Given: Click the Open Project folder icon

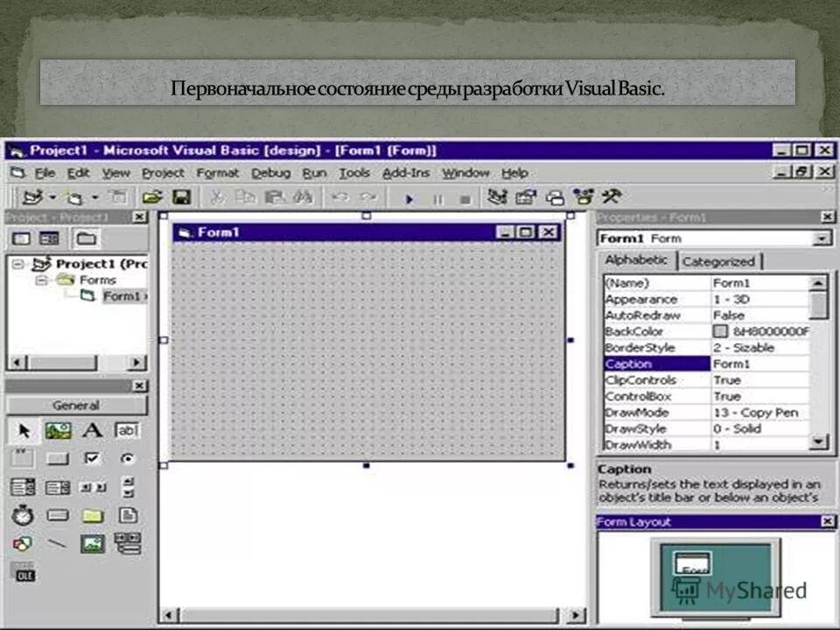Looking at the screenshot, I should pyautogui.click(x=152, y=197).
